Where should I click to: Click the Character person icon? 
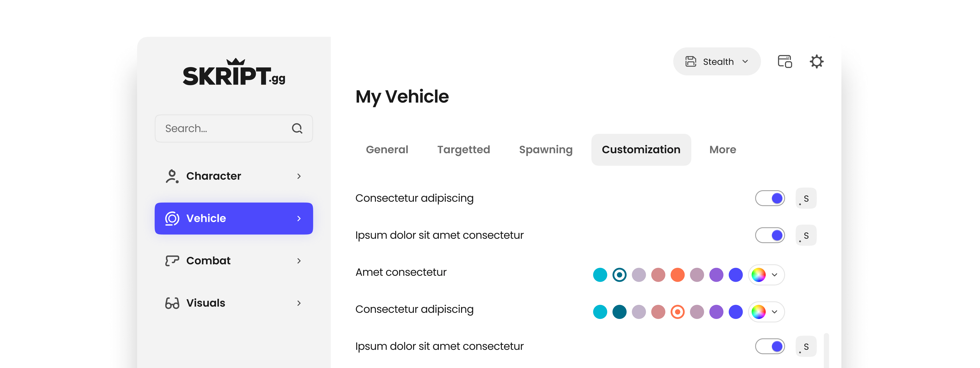172,176
